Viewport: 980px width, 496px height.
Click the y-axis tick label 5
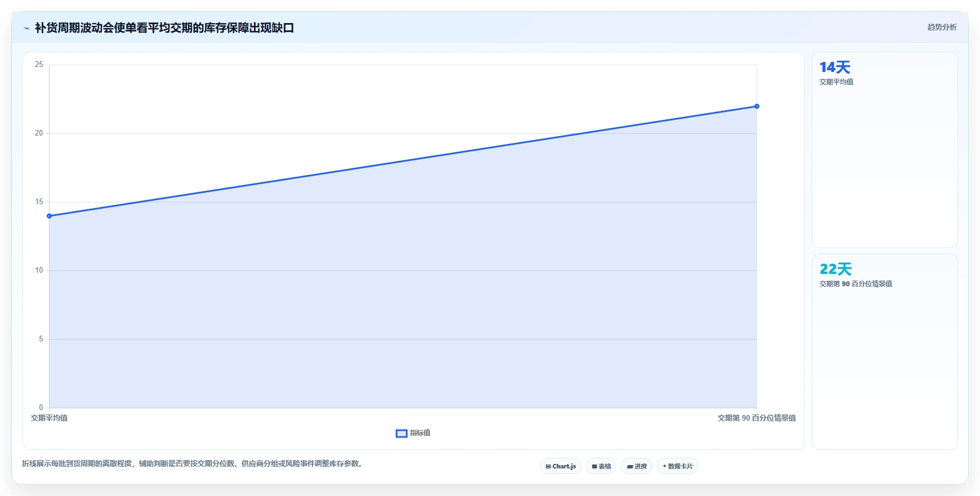pos(41,339)
